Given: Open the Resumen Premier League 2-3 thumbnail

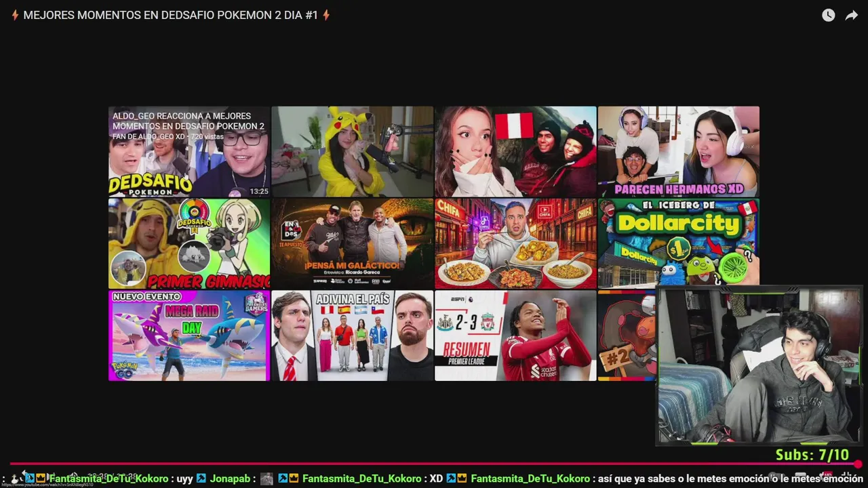Looking at the screenshot, I should point(515,335).
